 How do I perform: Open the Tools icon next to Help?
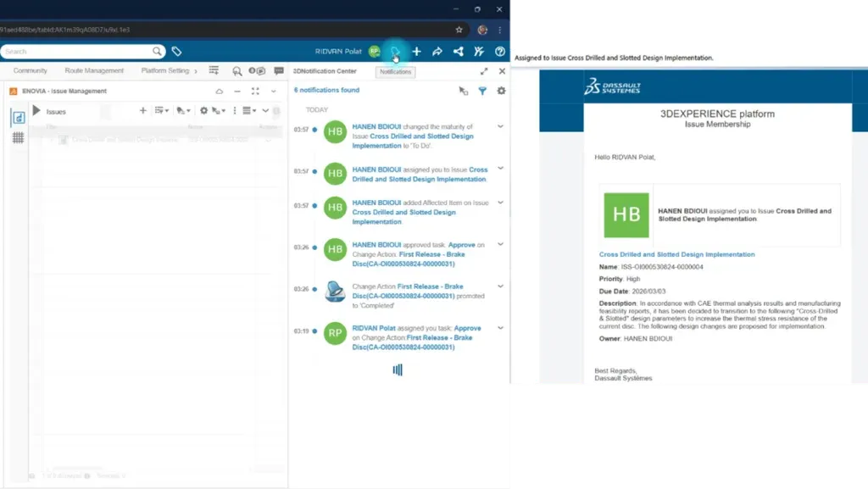coord(479,52)
